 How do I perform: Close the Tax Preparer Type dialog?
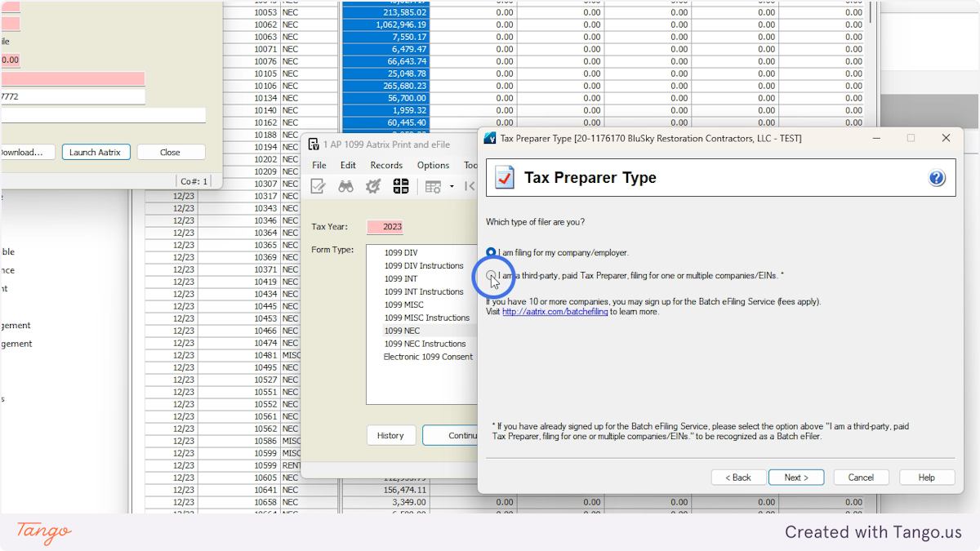tap(946, 138)
